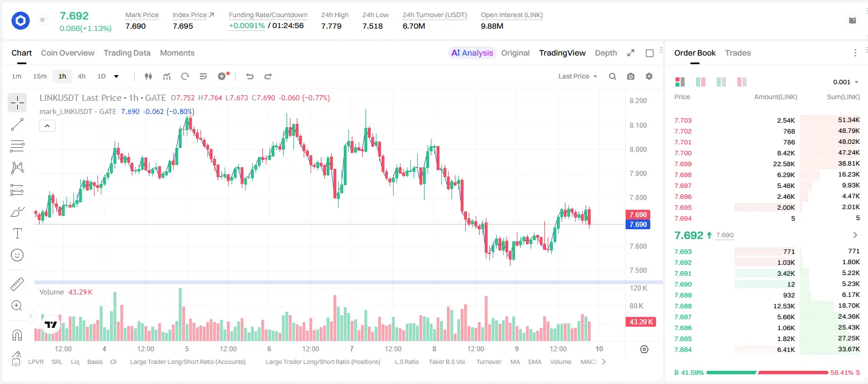The width and height of the screenshot is (868, 384).
Task: Open the emoji sticker tool
Action: (x=17, y=255)
